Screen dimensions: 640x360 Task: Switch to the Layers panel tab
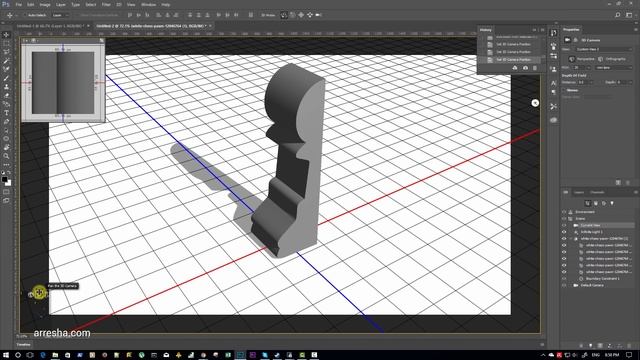[x=579, y=192]
